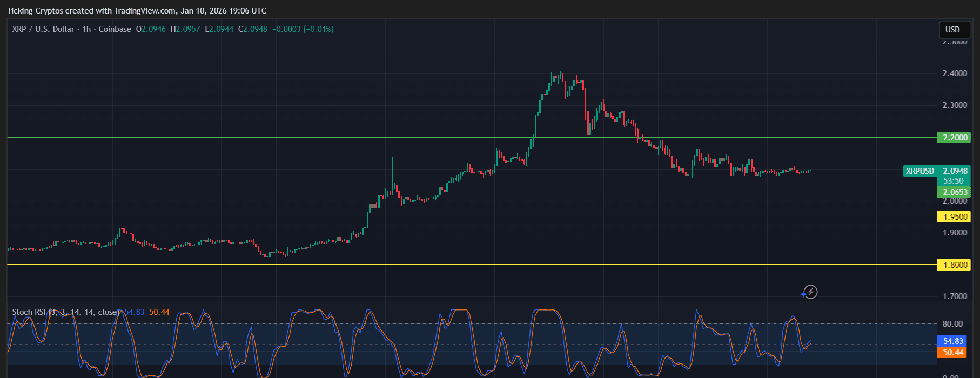Image resolution: width=980 pixels, height=378 pixels.
Task: Select the yellow 1.9500 price label
Action: (955, 217)
